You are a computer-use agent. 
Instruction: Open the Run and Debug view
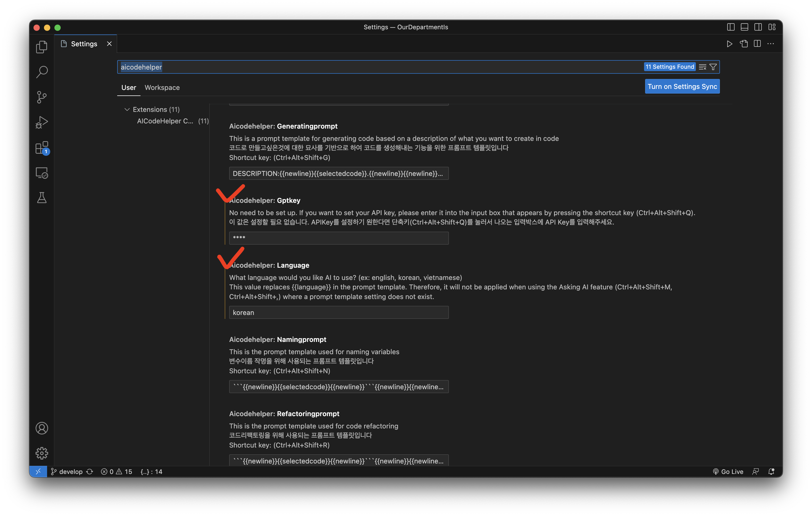click(42, 122)
